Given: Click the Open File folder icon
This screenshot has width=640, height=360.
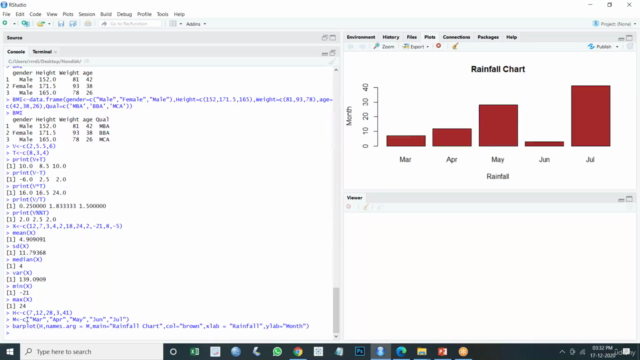Looking at the screenshot, I should [x=40, y=24].
